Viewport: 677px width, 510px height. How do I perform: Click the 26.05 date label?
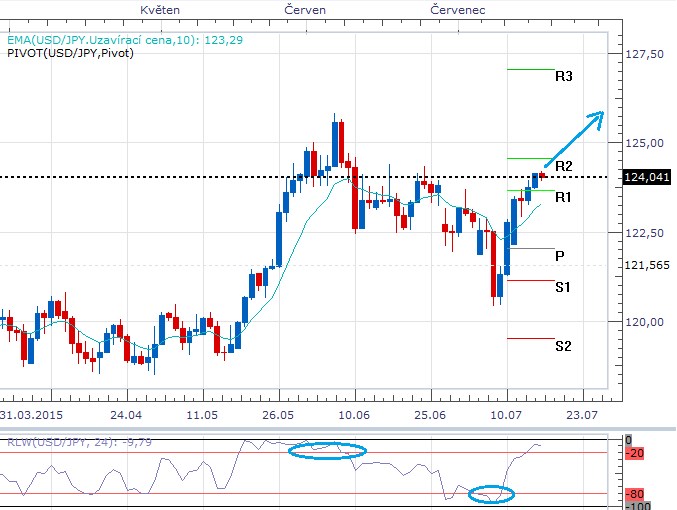tap(278, 415)
